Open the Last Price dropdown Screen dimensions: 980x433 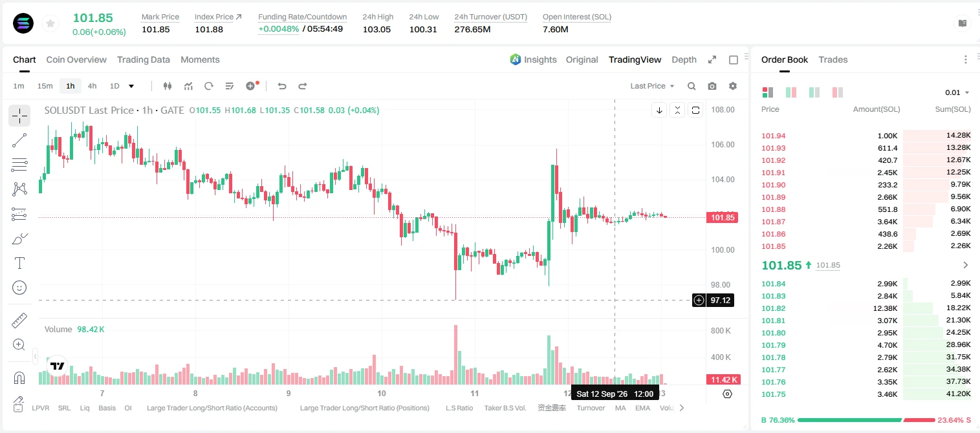click(x=652, y=86)
